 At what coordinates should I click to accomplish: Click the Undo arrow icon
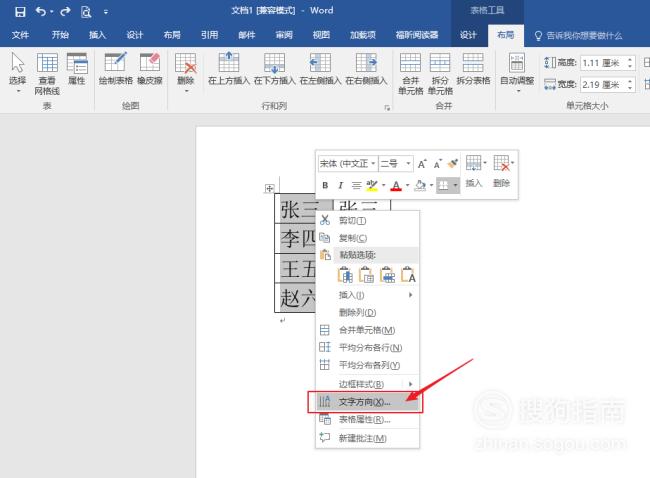(x=41, y=11)
